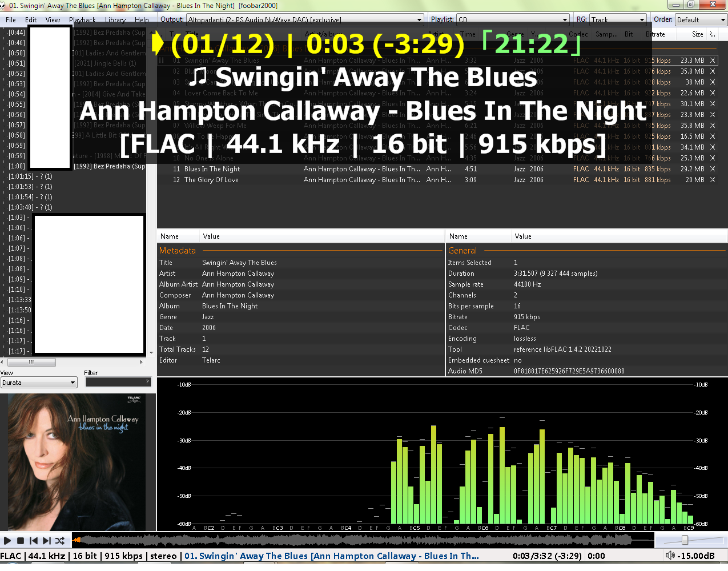728x571 pixels.
Task: Sort playlist by the Size column
Action: tap(697, 34)
